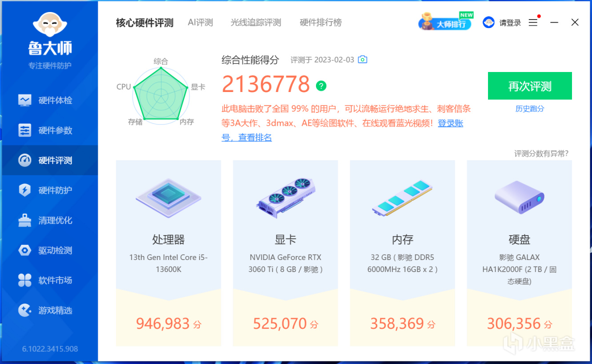This screenshot has height=364, width=592.
Task: Open the hamburger main menu
Action: point(533,23)
